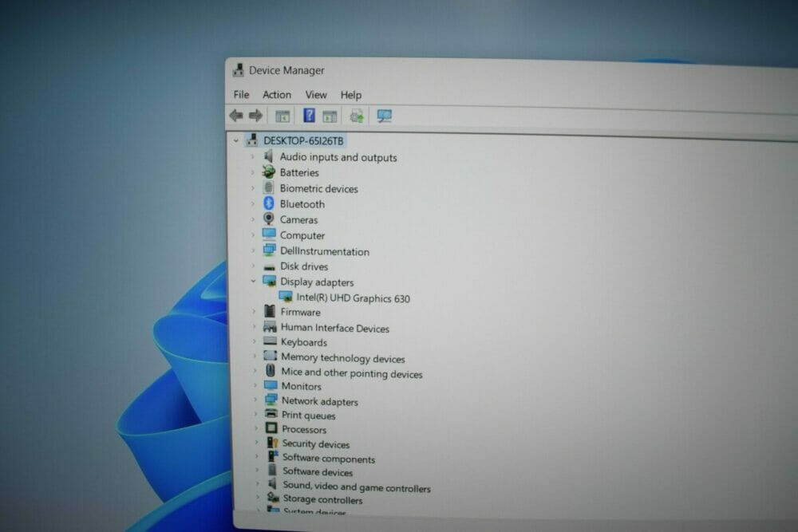Click the Cameras webcam icon

pos(269,219)
